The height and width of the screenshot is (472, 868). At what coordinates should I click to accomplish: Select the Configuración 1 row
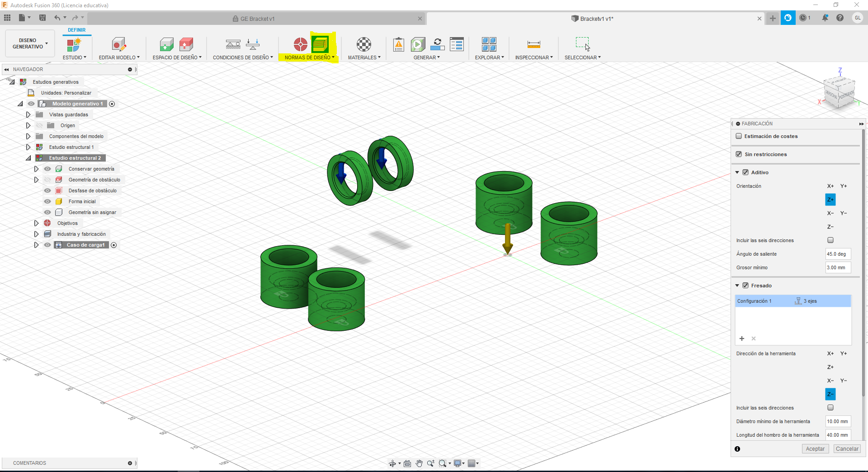click(793, 301)
